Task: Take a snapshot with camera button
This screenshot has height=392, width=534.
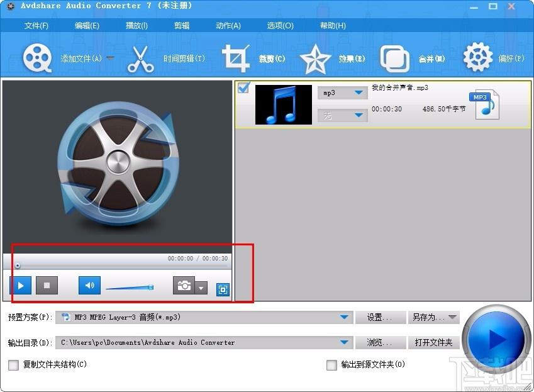Action: coord(184,286)
